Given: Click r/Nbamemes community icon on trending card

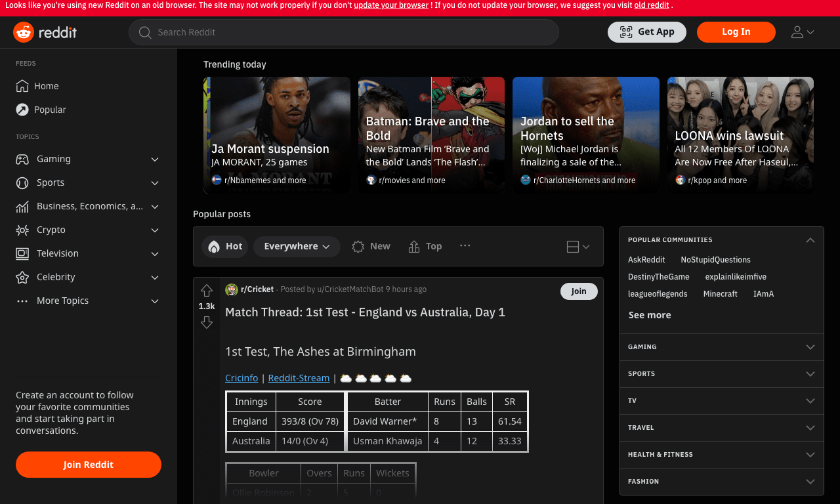Looking at the screenshot, I should [217, 180].
